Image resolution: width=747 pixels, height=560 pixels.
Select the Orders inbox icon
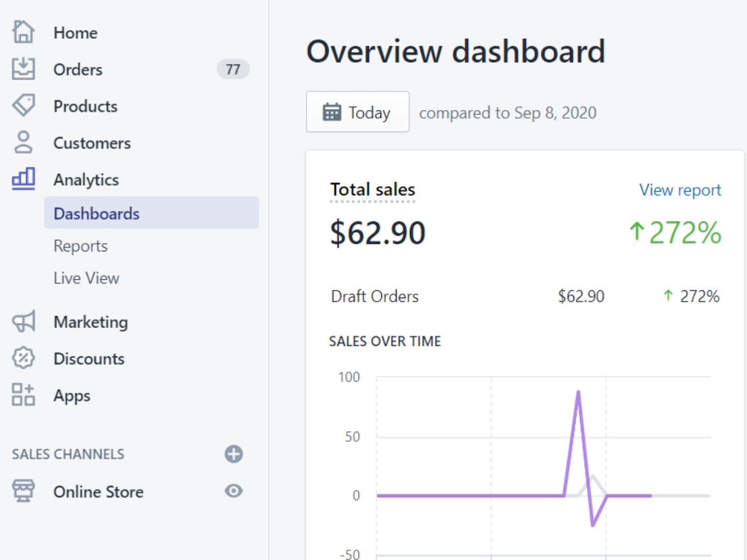[x=23, y=69]
